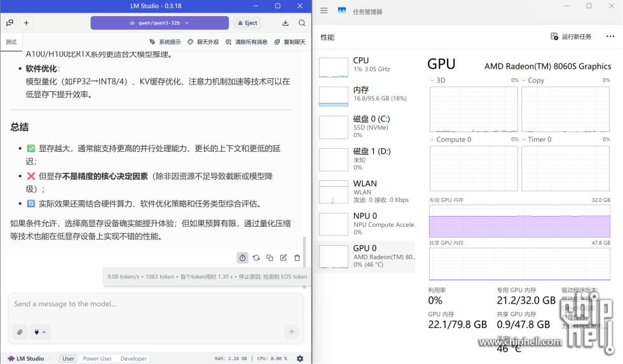
Task: Toggle the generation stats stopwatch icon
Action: click(242, 258)
